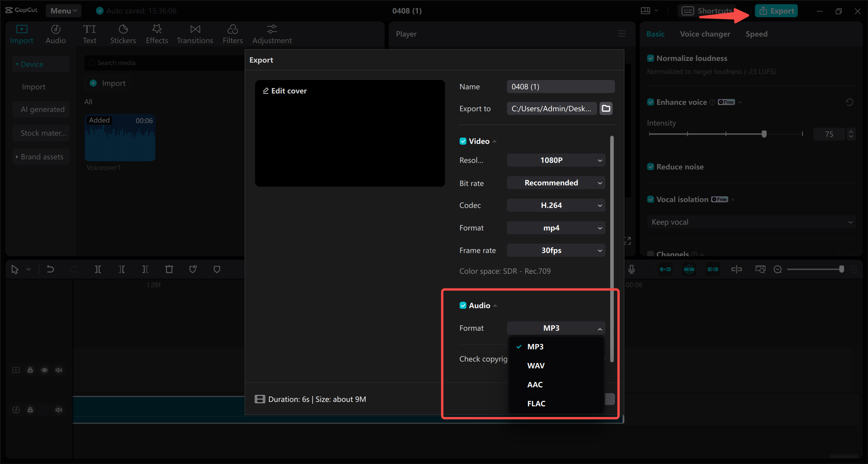This screenshot has width=868, height=464.
Task: Switch to Voice changer tab
Action: coord(705,34)
